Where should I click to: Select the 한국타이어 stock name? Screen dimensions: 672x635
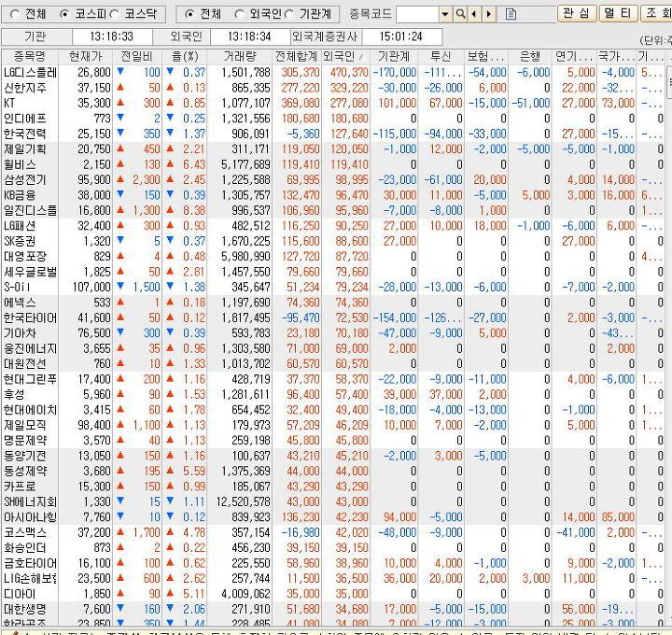pyautogui.click(x=30, y=317)
